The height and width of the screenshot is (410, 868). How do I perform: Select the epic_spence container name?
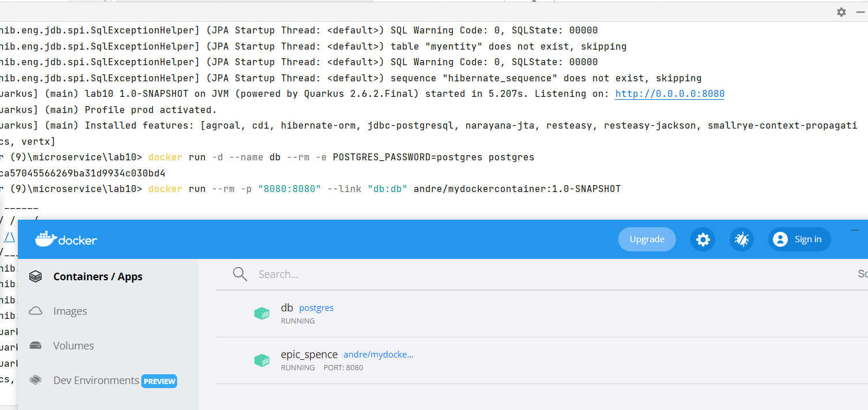309,355
